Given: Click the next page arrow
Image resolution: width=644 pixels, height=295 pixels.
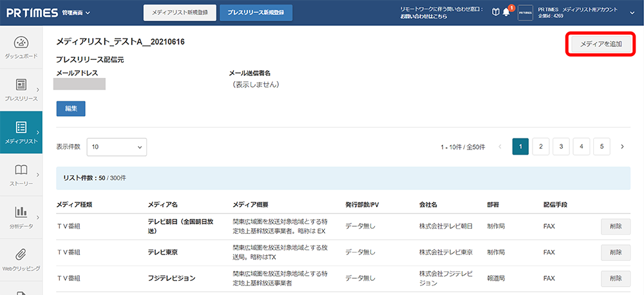Looking at the screenshot, I should (622, 146).
